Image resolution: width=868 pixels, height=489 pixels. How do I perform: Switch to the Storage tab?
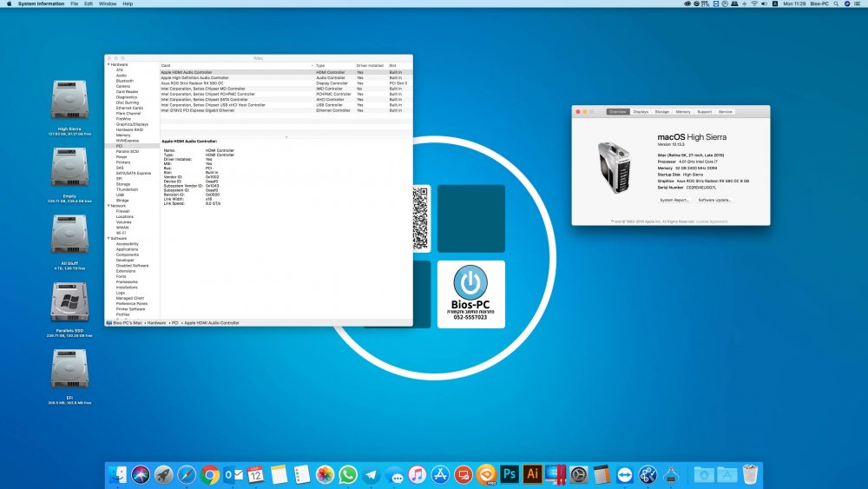coord(662,112)
